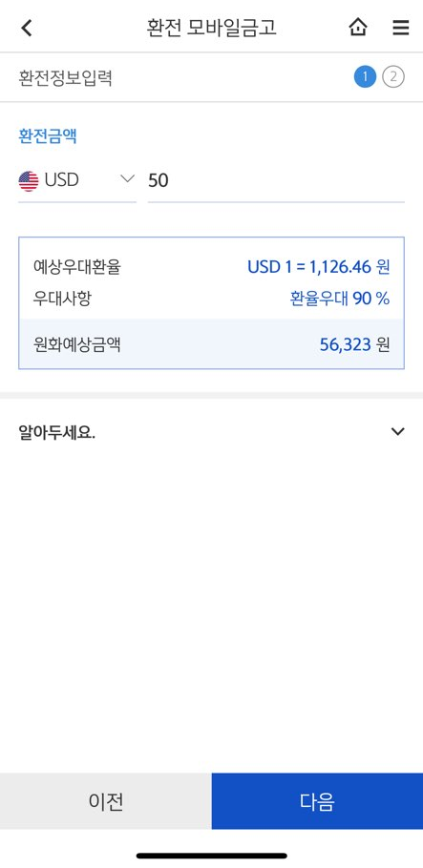The image size is (423, 868).
Task: Go to home via house icon
Action: pyautogui.click(x=358, y=27)
